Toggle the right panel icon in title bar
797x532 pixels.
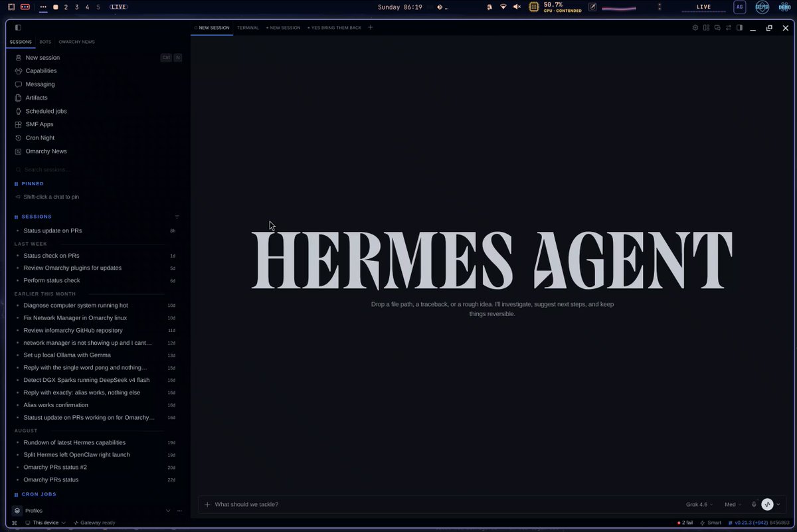(739, 28)
